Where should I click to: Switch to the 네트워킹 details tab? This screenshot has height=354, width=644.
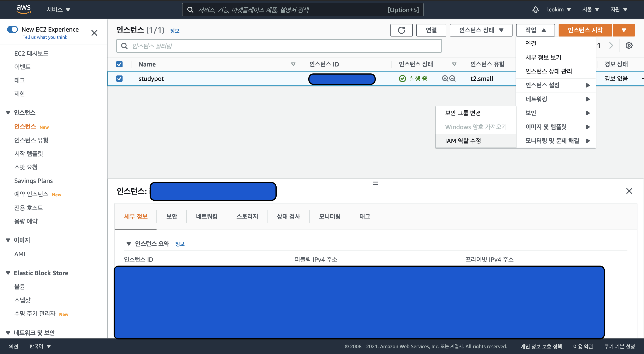pos(206,216)
